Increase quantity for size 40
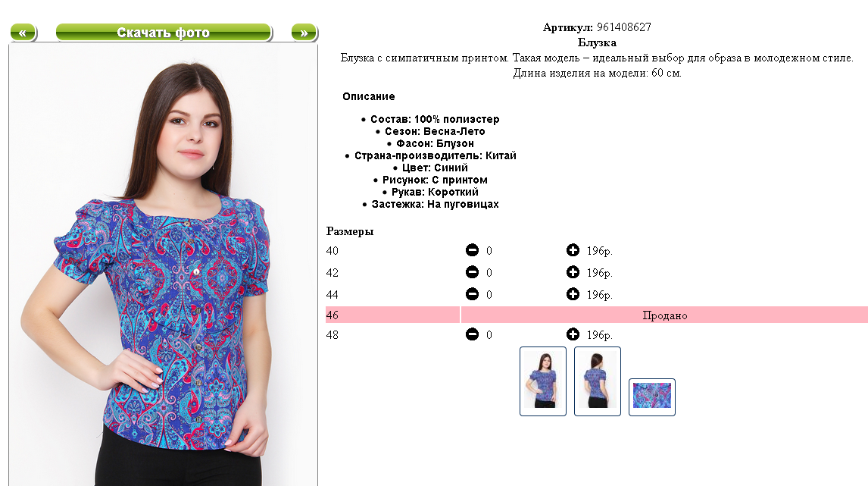The image size is (868, 486). click(x=573, y=250)
